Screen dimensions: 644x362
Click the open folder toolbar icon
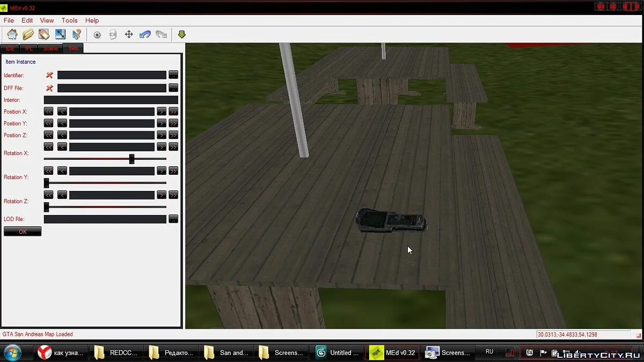[28, 34]
